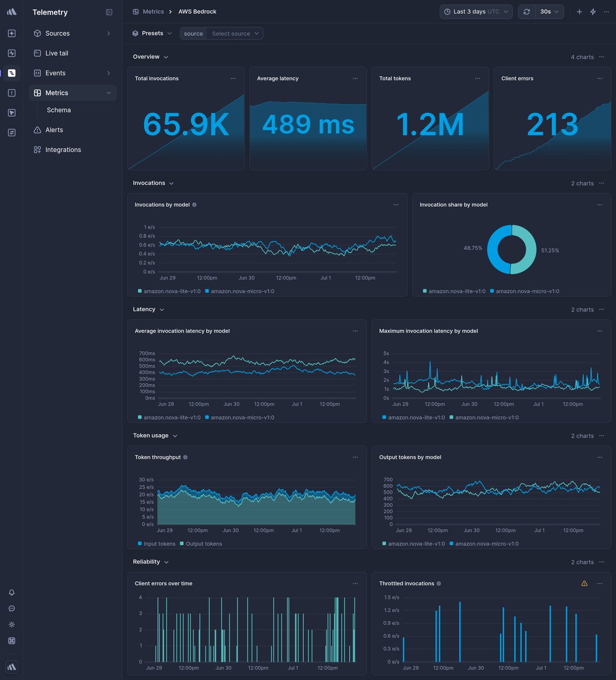
Task: Click the info icon beside Throttled invocations
Action: pos(439,584)
